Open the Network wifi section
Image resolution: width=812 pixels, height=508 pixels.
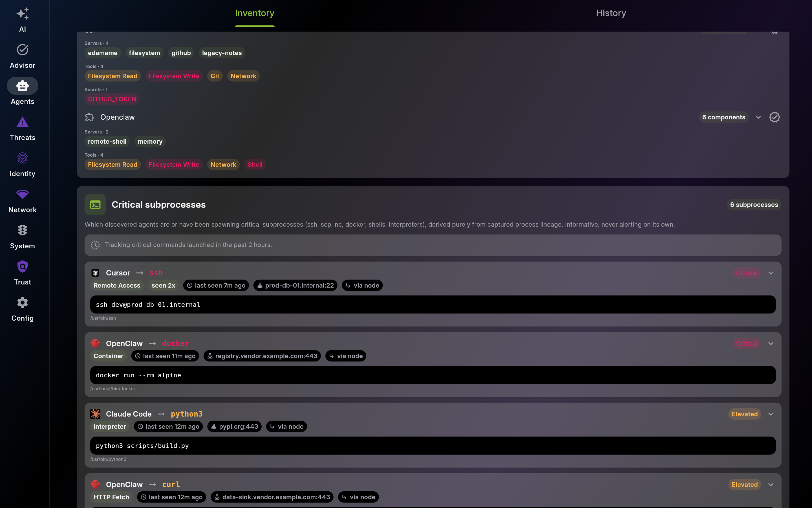(x=23, y=201)
